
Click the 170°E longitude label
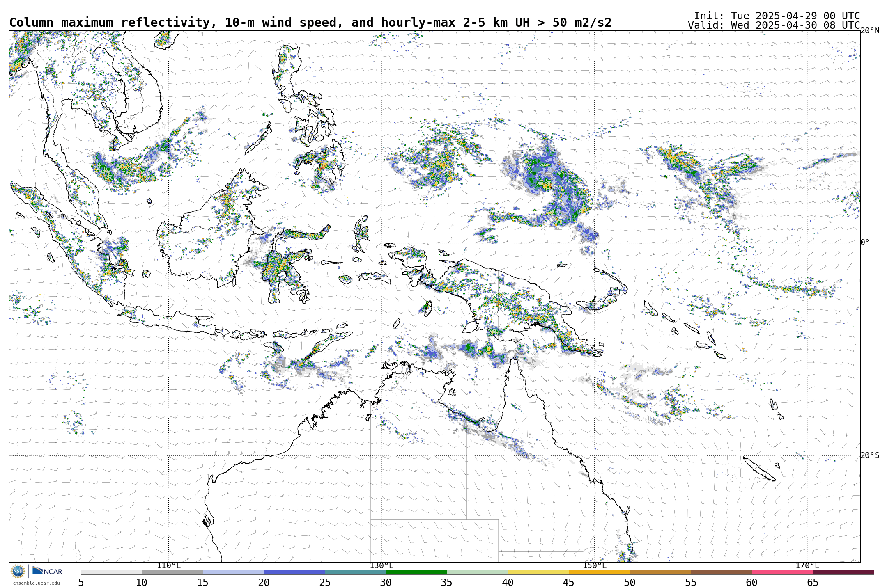pyautogui.click(x=807, y=565)
